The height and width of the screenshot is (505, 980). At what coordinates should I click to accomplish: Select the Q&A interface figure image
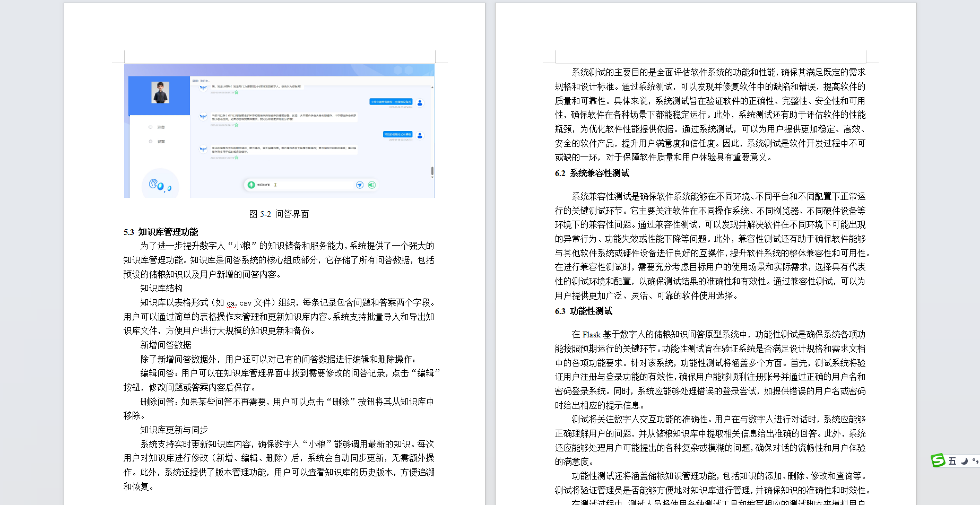click(x=279, y=131)
